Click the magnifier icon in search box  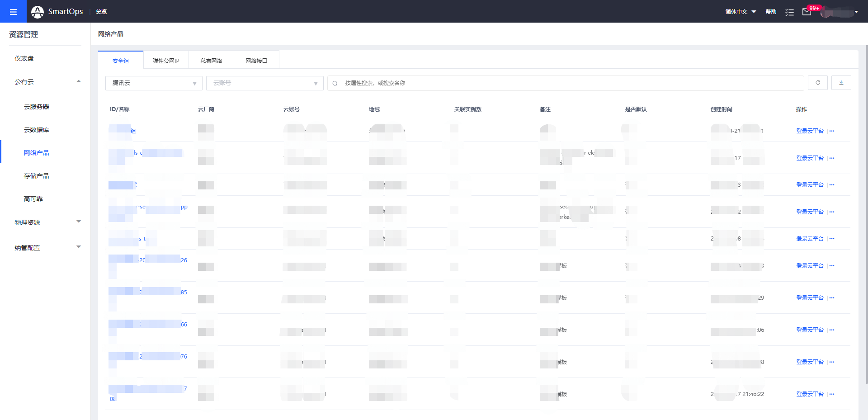pos(335,83)
